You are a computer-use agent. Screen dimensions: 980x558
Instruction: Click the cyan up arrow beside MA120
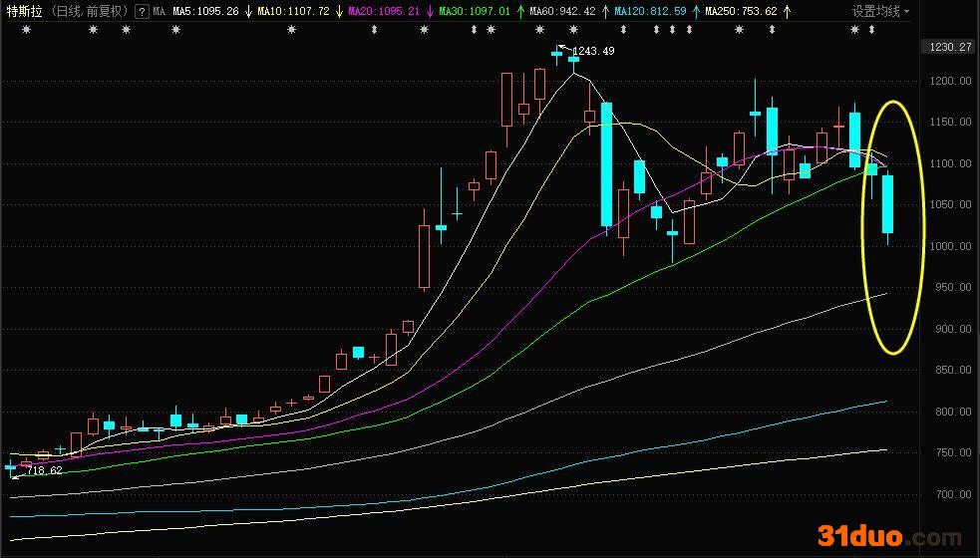(695, 12)
